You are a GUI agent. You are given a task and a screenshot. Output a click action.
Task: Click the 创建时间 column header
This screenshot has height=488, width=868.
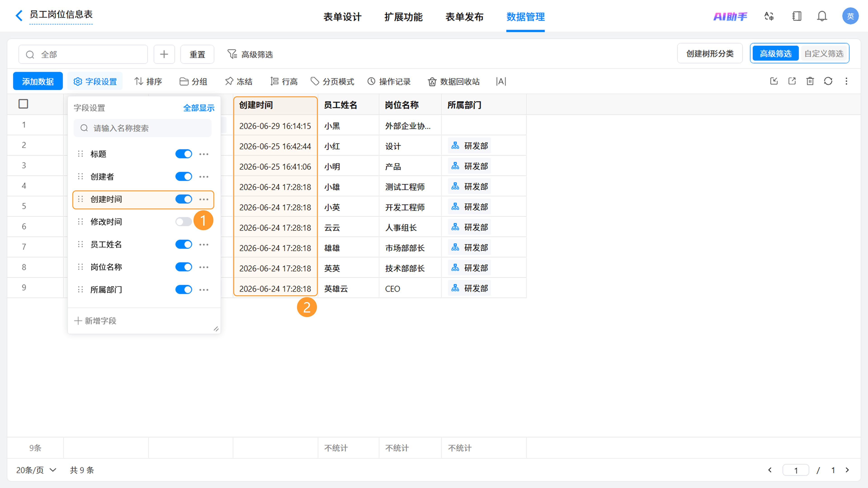click(275, 105)
